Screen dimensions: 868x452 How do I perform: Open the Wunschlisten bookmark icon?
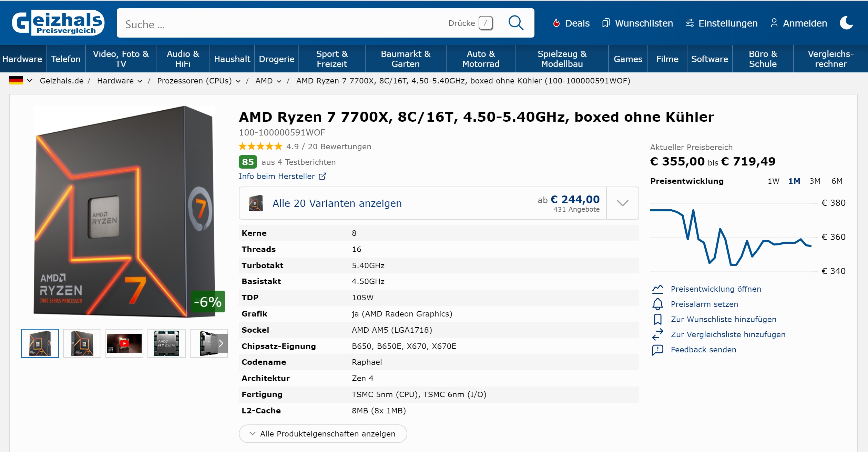click(605, 23)
